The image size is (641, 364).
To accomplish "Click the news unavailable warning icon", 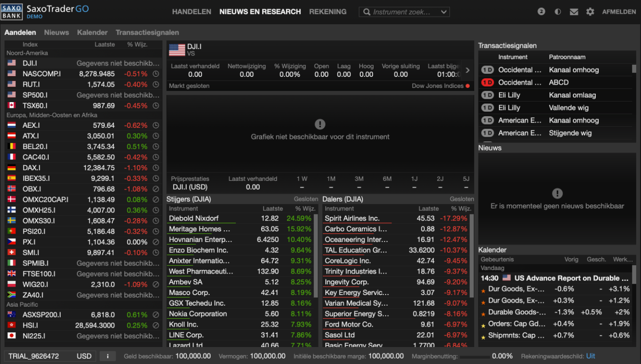I will 557,193.
